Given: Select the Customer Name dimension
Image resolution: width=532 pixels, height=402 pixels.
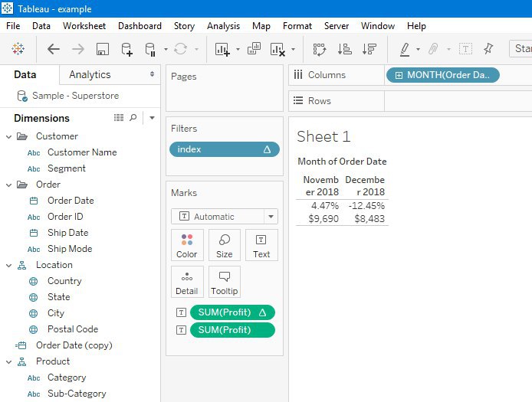Looking at the screenshot, I should point(82,152).
